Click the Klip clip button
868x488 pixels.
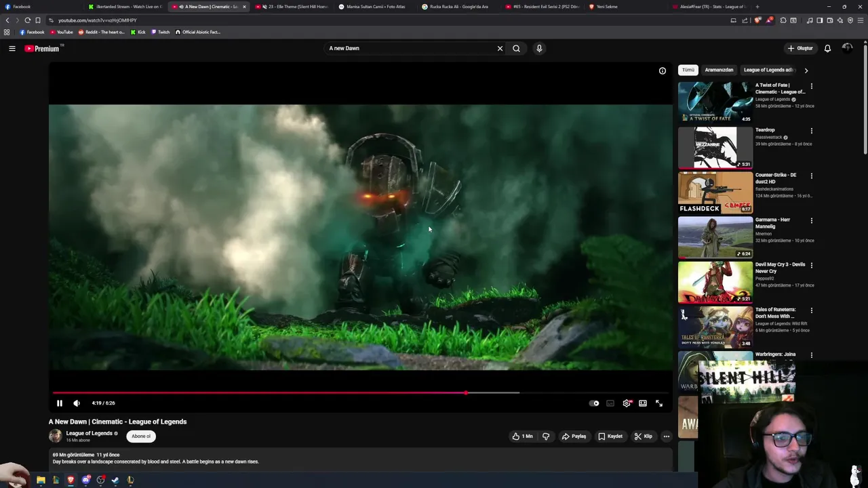click(x=643, y=436)
